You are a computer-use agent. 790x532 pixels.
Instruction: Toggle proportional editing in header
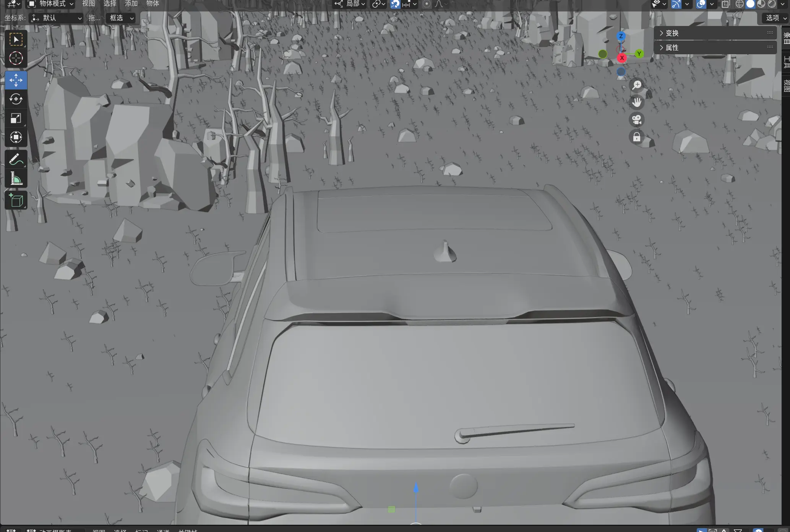point(427,4)
